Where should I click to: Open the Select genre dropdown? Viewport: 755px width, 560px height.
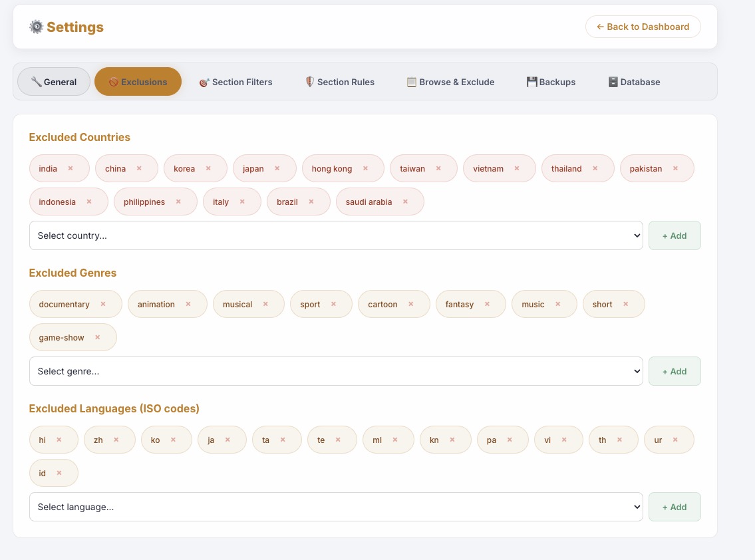click(336, 371)
